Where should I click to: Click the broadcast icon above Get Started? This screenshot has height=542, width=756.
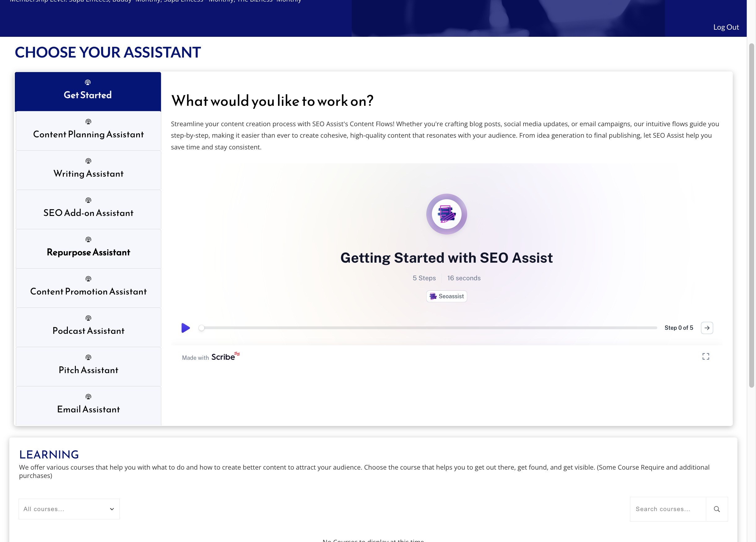(x=88, y=82)
